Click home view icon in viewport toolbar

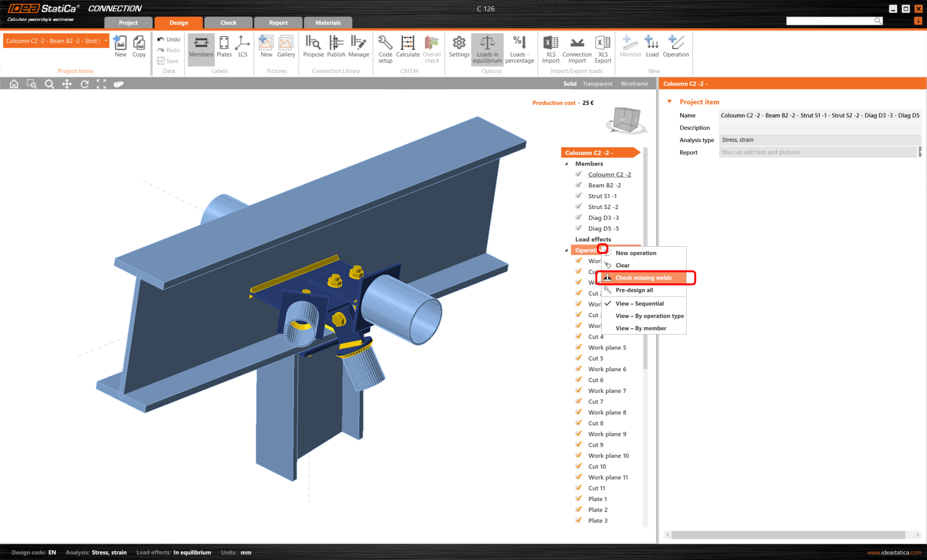[x=14, y=84]
